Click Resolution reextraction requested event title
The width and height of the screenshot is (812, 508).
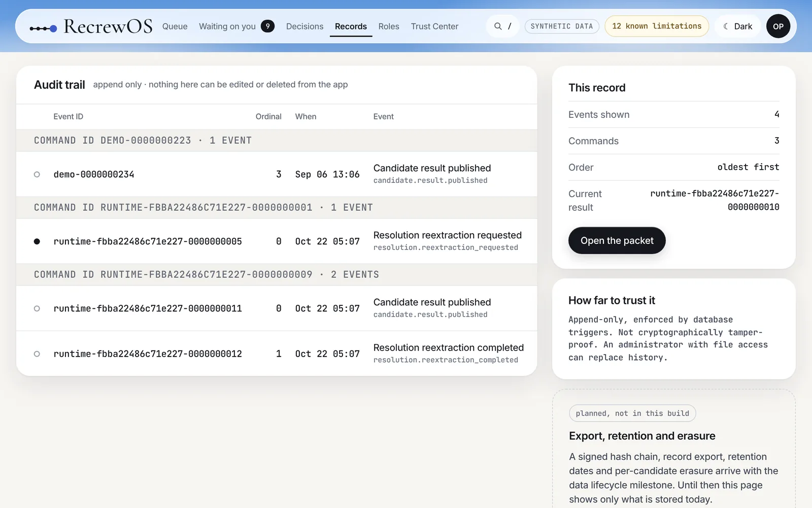coord(447,235)
